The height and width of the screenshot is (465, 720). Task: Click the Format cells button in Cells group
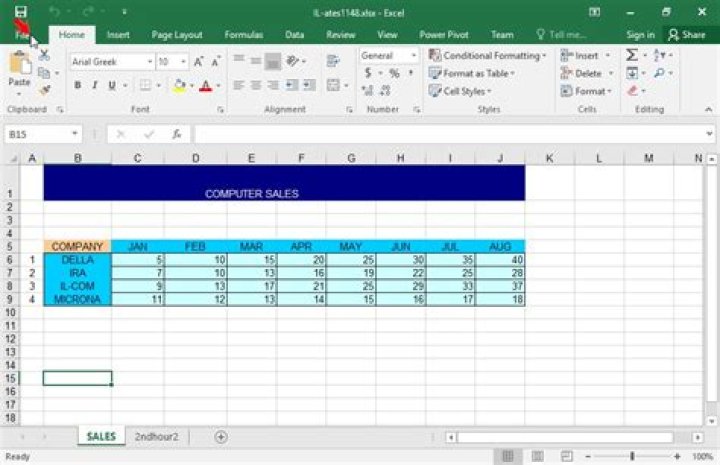click(586, 91)
